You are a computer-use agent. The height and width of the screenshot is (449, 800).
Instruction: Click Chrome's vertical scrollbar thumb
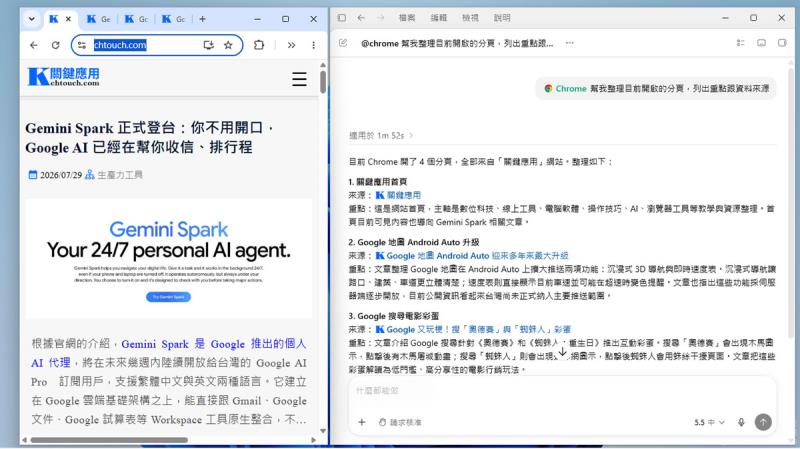pyautogui.click(x=323, y=82)
